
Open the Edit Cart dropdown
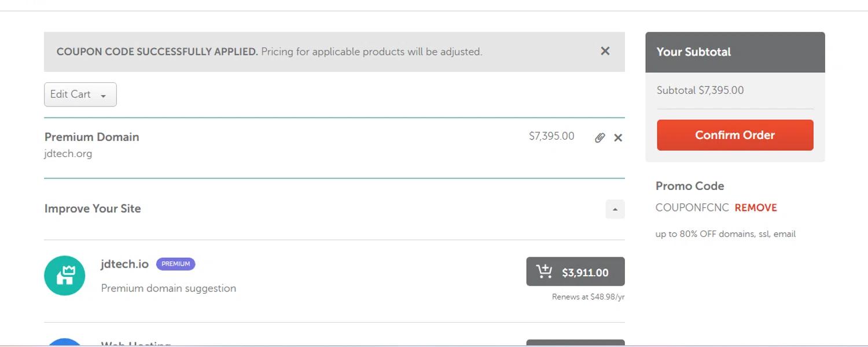pyautogui.click(x=80, y=94)
